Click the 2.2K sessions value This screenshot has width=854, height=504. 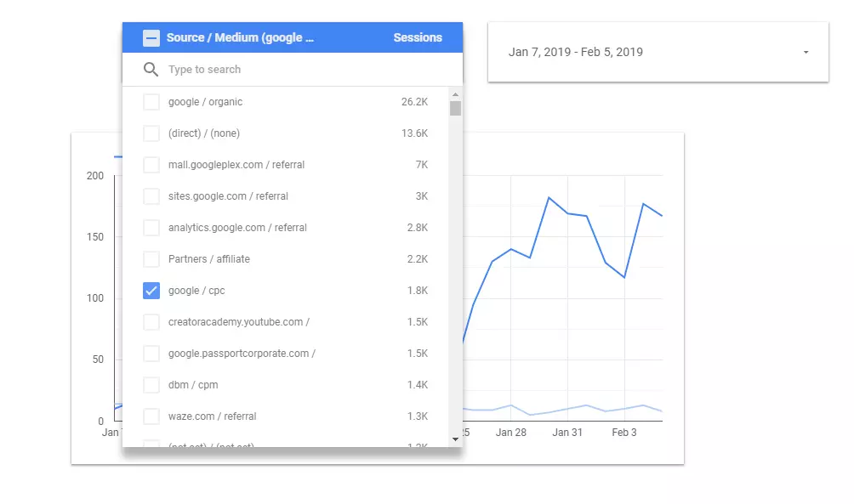click(417, 259)
